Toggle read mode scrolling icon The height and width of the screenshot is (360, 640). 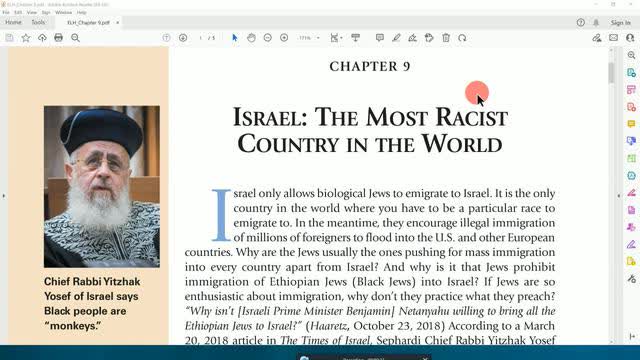click(356, 38)
